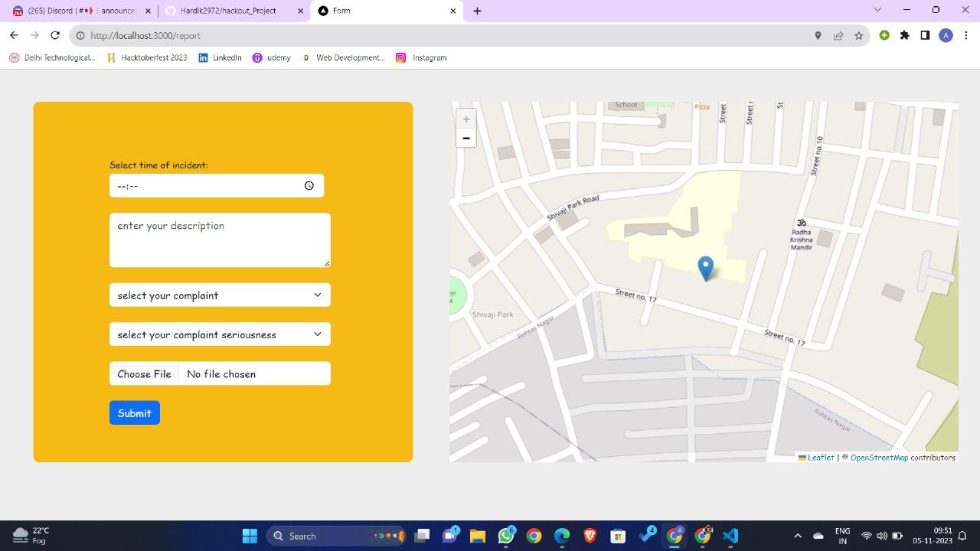The width and height of the screenshot is (980, 551).
Task: Open File Explorer from the taskbar
Action: 478,536
